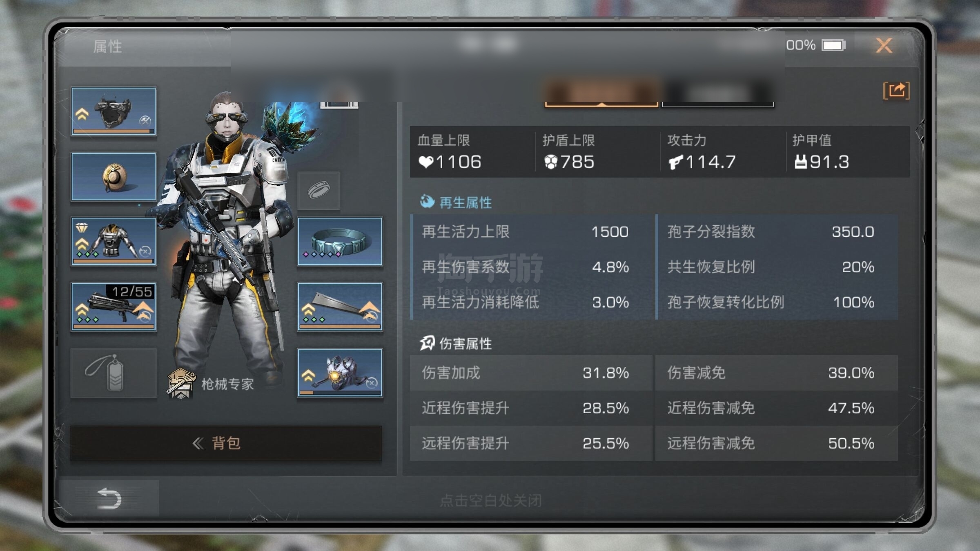
Task: Open the 背包 backpack button
Action: tap(226, 443)
